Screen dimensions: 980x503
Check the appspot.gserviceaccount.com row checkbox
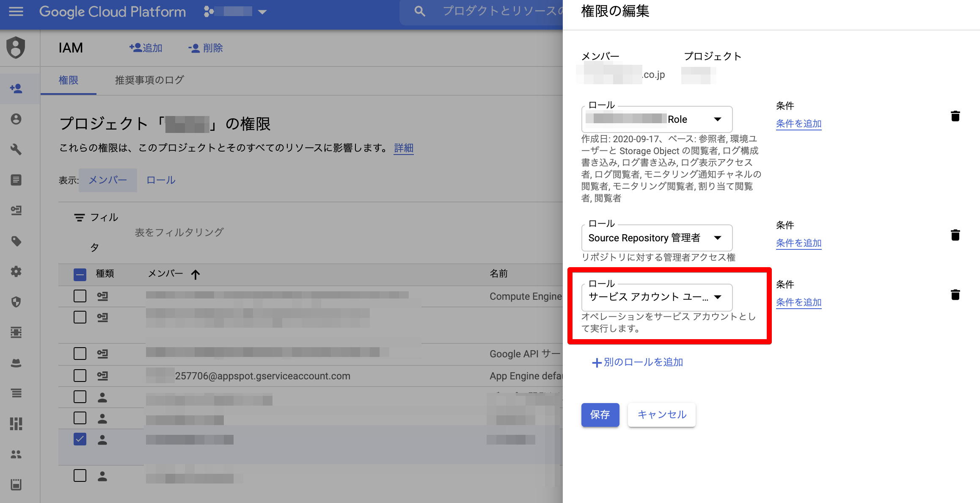click(x=80, y=376)
